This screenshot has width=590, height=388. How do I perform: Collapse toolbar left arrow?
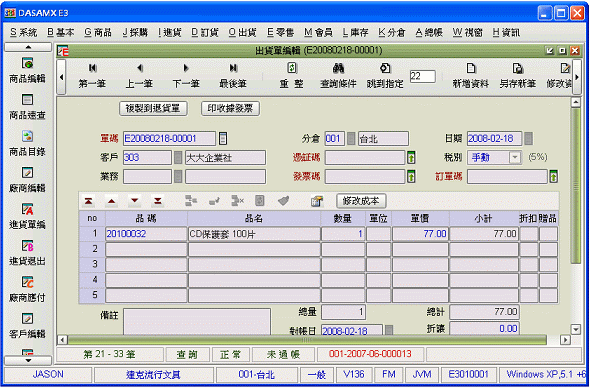[x=61, y=77]
